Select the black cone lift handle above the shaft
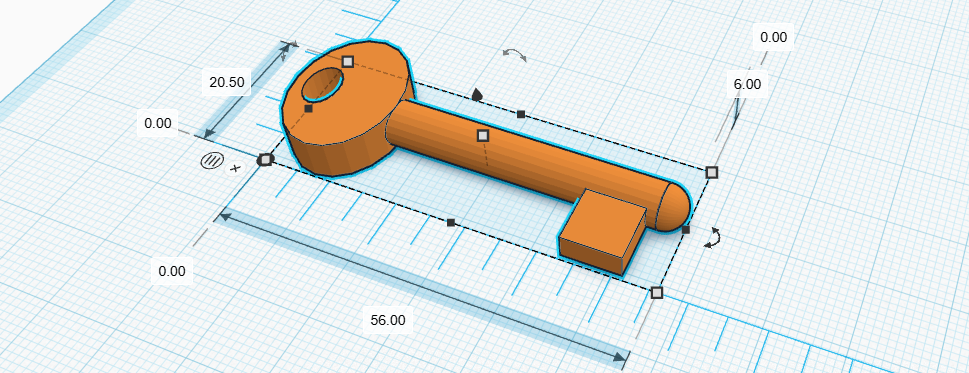Viewport: 969px width, 373px height. (477, 94)
